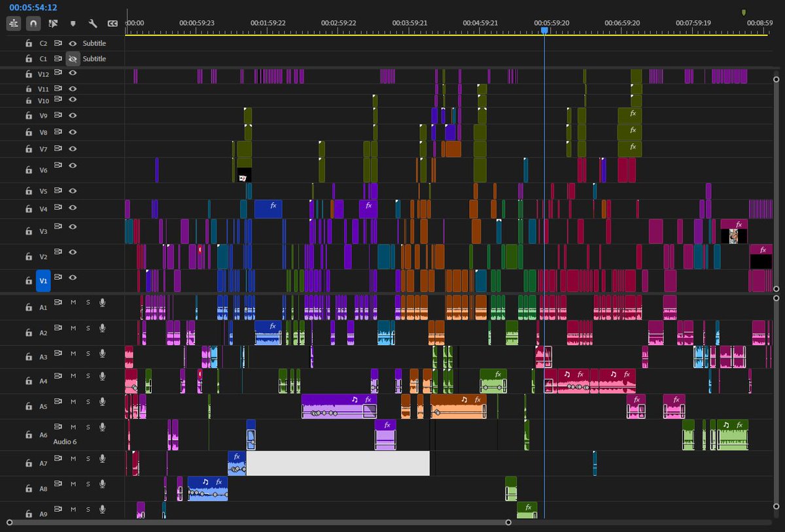Hide the V1 track output

point(73,277)
